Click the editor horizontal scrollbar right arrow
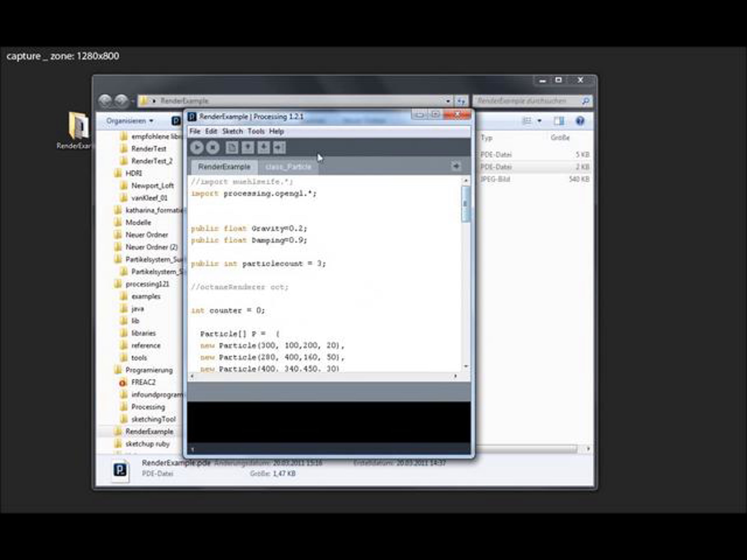 (x=455, y=376)
